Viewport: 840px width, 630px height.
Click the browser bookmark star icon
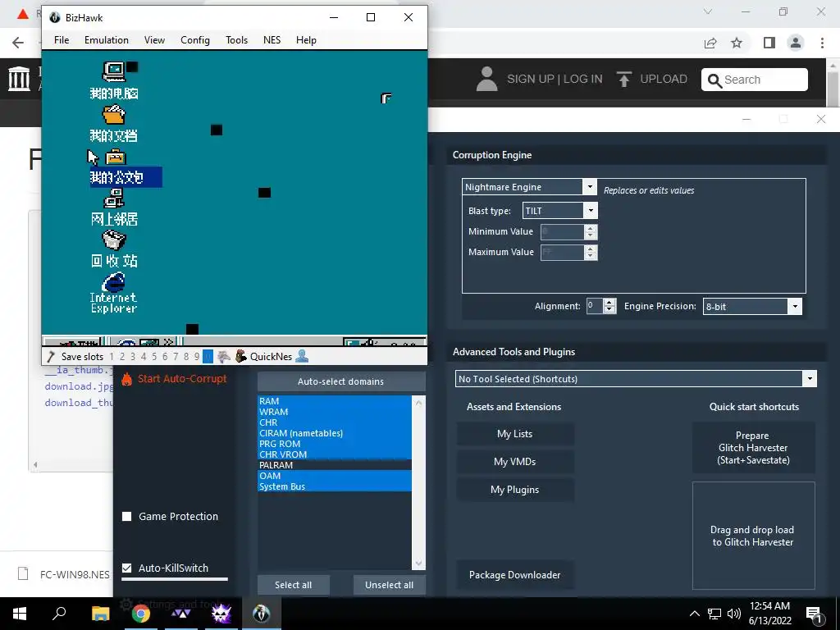pyautogui.click(x=737, y=43)
